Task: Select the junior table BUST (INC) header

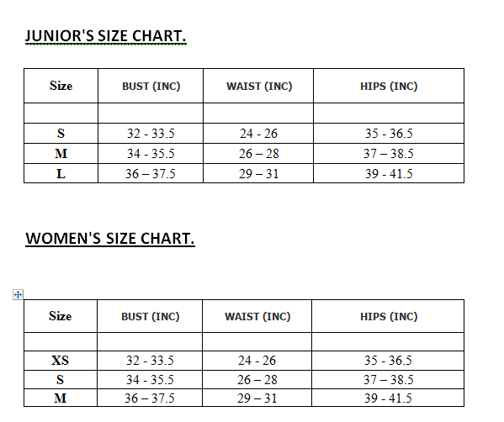Action: point(151,86)
